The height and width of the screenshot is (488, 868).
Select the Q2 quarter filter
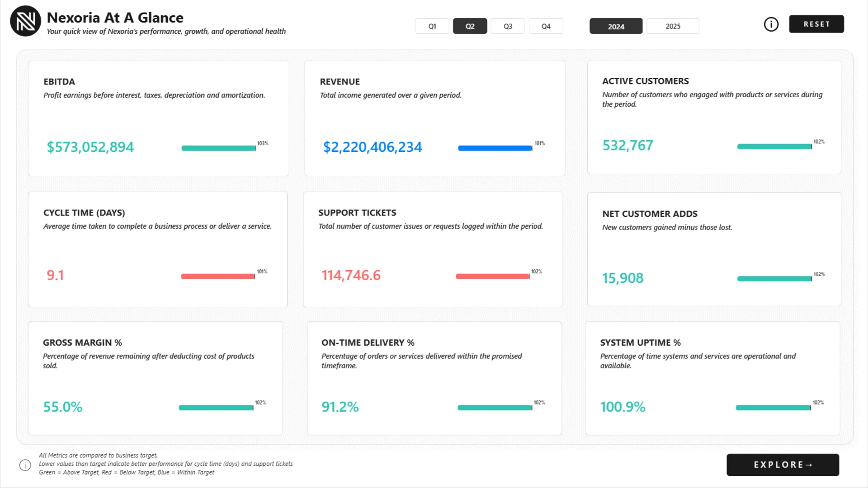tap(470, 26)
